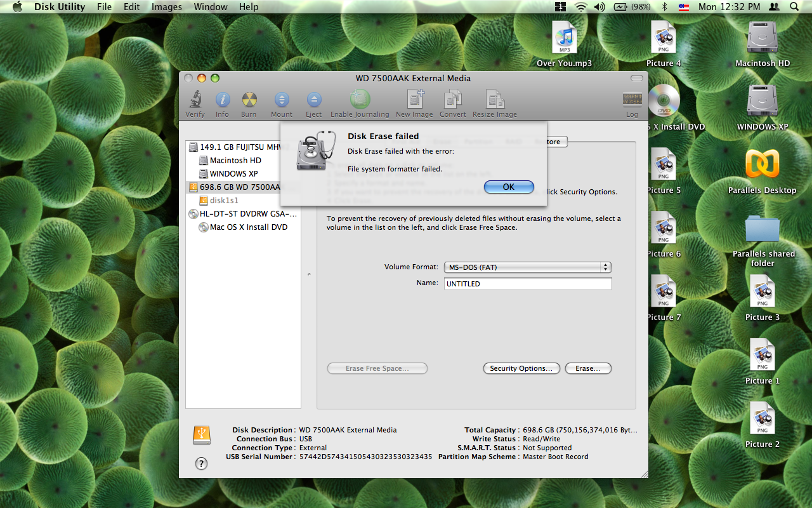This screenshot has height=508, width=812.
Task: Select Mac OS X Install DVD in sidebar
Action: [x=244, y=227]
